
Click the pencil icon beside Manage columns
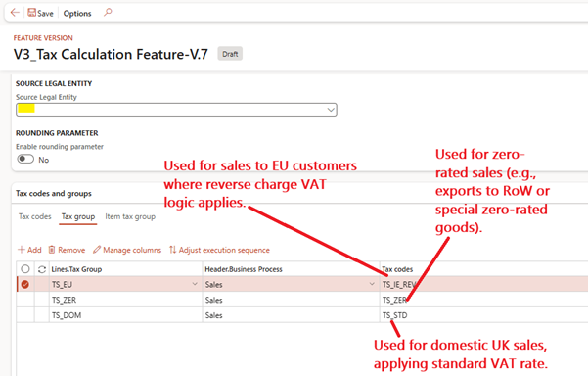coord(97,250)
